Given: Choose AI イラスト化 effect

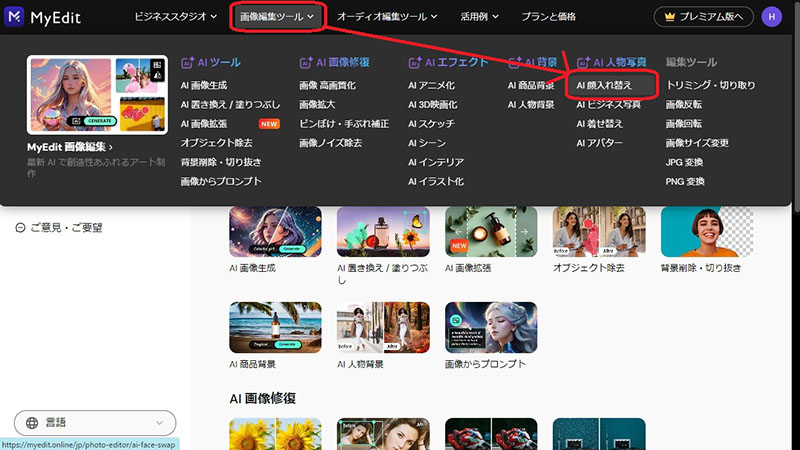Looking at the screenshot, I should (x=436, y=182).
